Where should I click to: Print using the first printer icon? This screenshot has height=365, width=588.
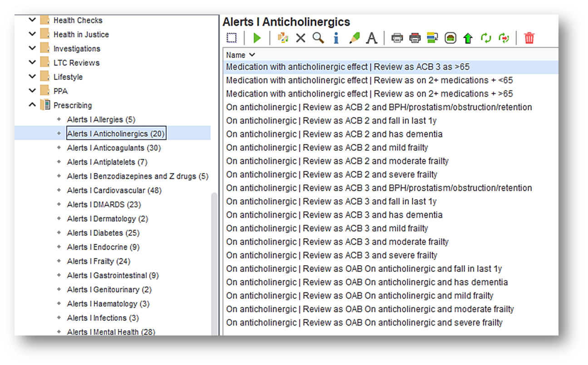397,38
